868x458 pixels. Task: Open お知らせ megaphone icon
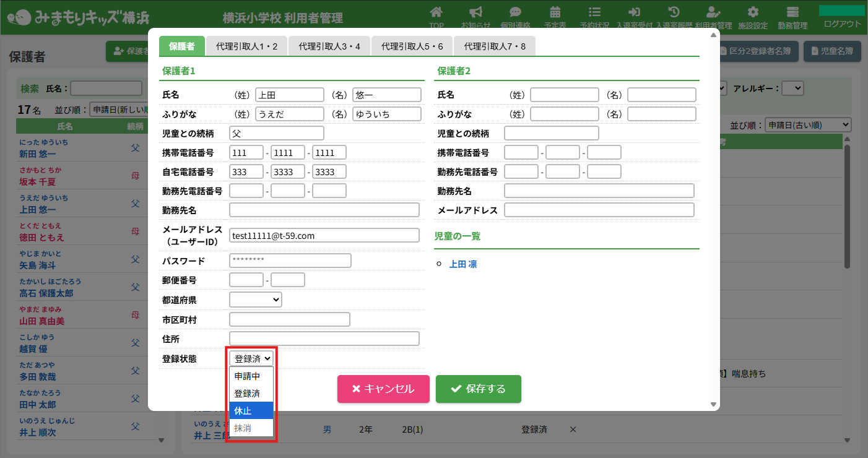point(475,12)
